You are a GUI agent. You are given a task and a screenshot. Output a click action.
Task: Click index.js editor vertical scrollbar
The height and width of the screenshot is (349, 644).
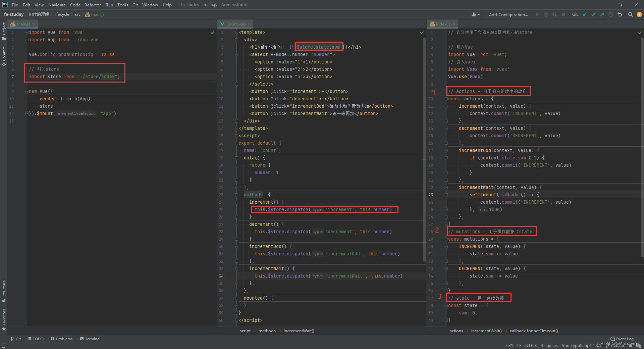(x=643, y=147)
